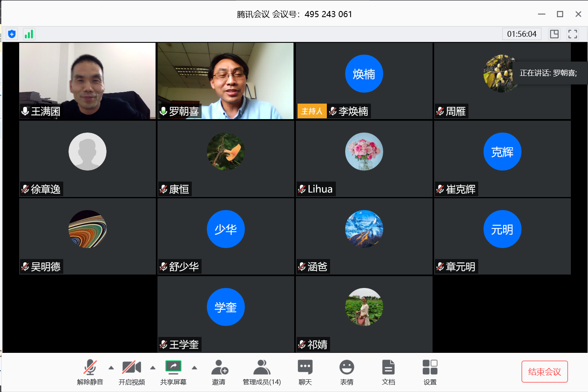Click the red end meeting button
The width and height of the screenshot is (588, 392).
[544, 372]
